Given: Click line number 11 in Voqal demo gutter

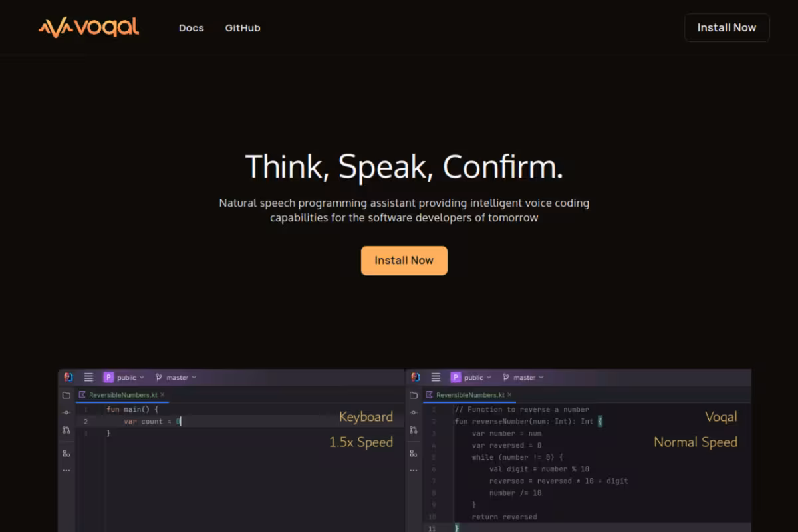Looking at the screenshot, I should coord(432,529).
